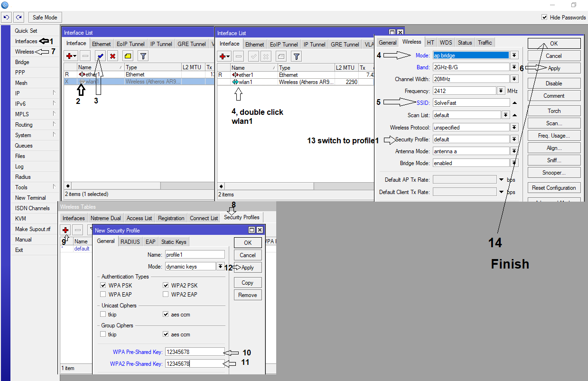Toggle the Hide Passwords checkbox
The image size is (588, 381).
544,18
